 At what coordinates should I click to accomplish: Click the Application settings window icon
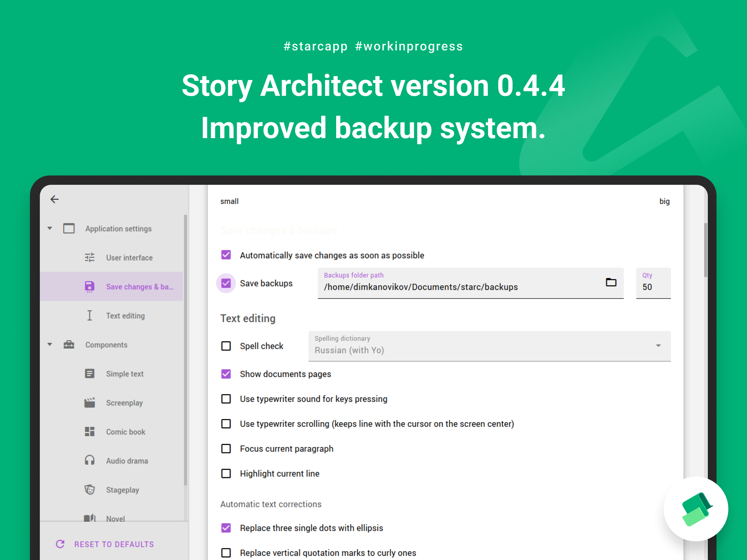[x=69, y=229]
